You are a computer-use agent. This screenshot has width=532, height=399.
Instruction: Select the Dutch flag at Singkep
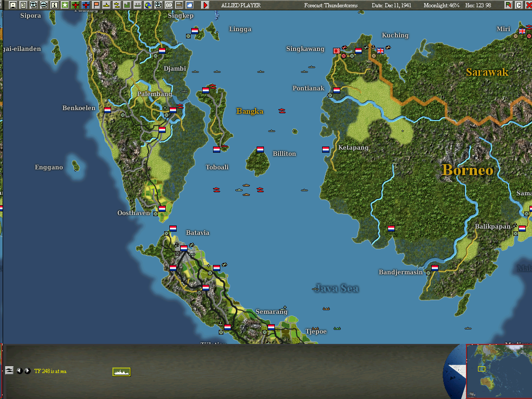195,31
